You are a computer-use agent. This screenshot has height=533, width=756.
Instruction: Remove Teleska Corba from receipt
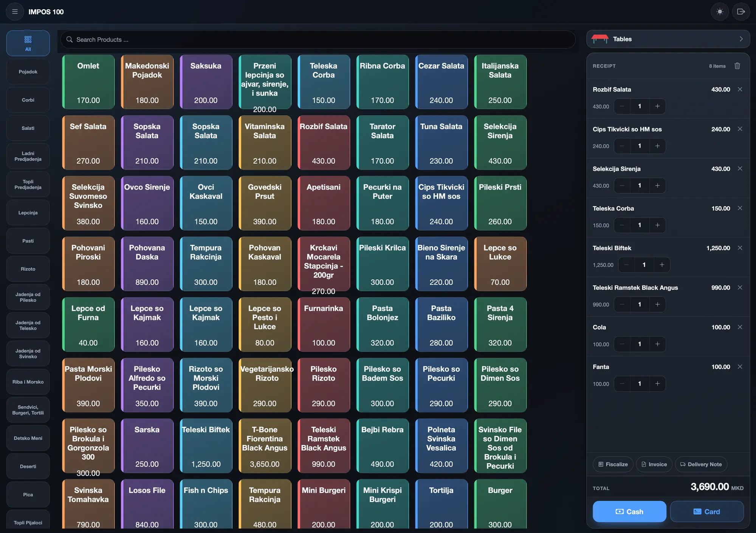coord(740,209)
